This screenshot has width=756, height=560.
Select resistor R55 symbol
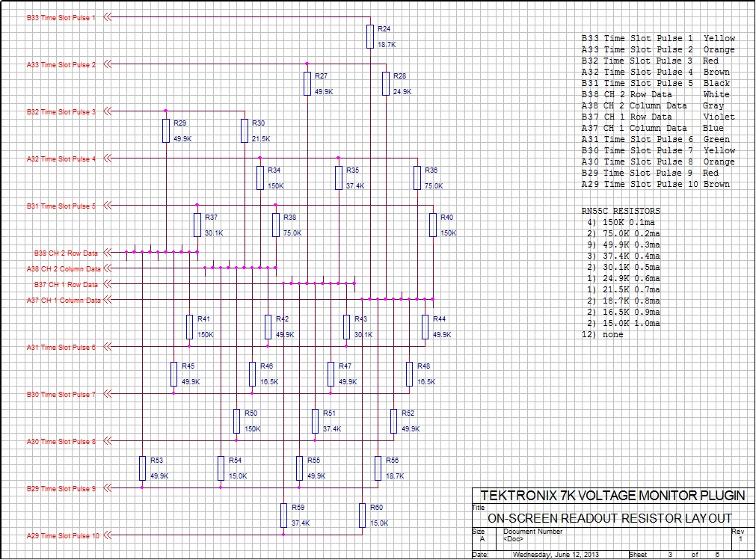coord(299,469)
